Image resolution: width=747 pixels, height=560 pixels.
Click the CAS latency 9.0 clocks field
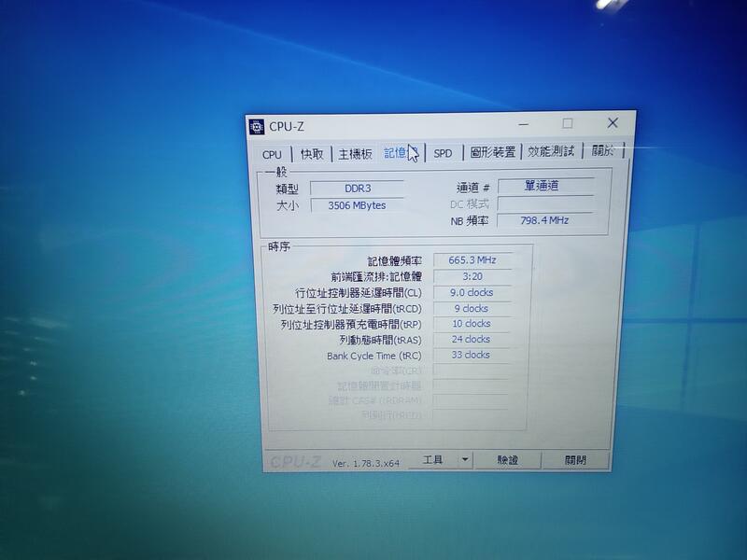click(x=472, y=292)
